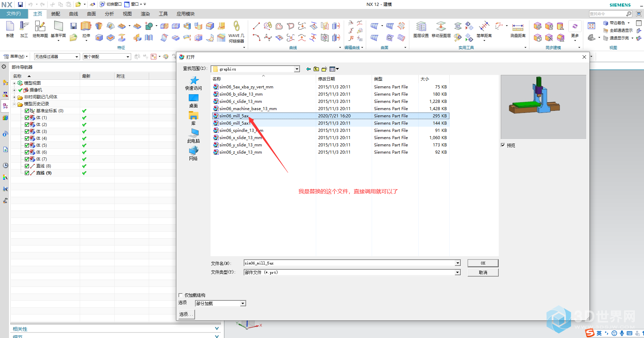The image size is (644, 338).
Task: Open Libraries (库) location
Action: coord(194,118)
